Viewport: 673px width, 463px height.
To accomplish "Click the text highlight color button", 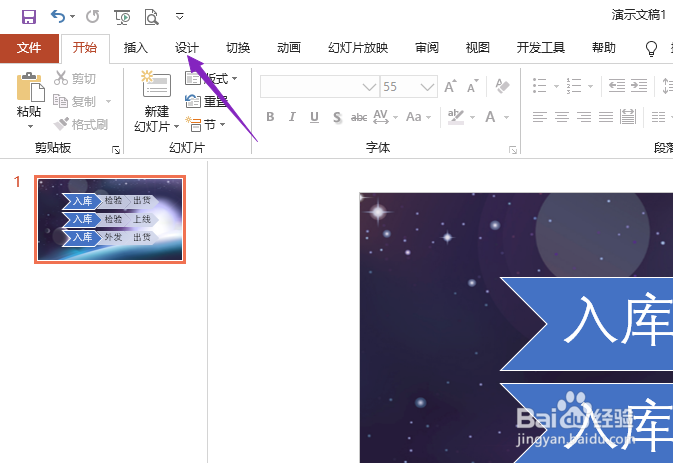I will (x=456, y=117).
